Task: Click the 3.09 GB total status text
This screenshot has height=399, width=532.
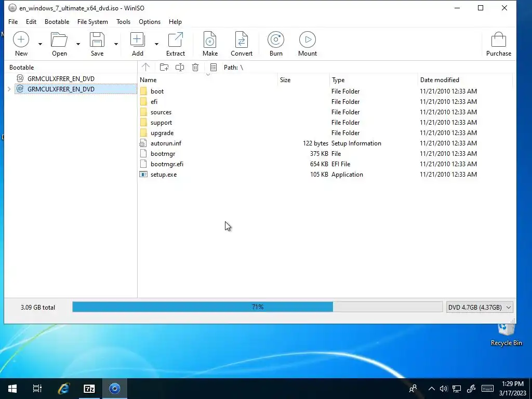Action: pos(37,308)
